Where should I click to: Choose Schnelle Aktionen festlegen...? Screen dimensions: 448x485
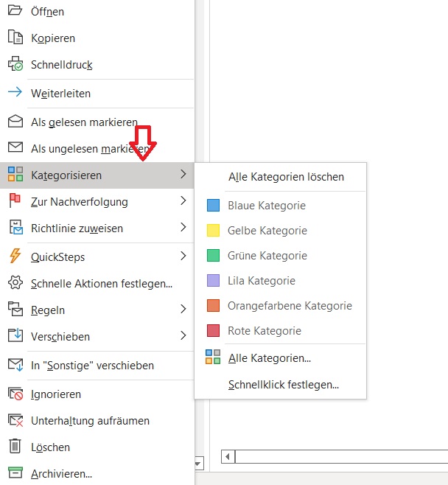point(97,283)
